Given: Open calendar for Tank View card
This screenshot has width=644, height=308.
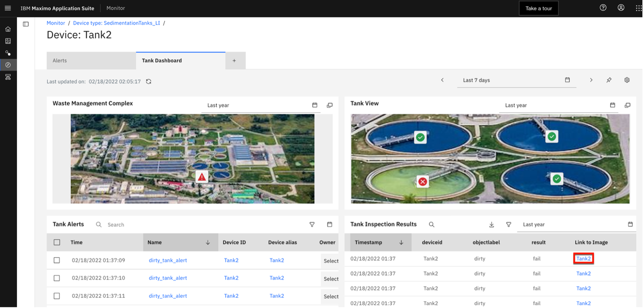Looking at the screenshot, I should point(613,105).
